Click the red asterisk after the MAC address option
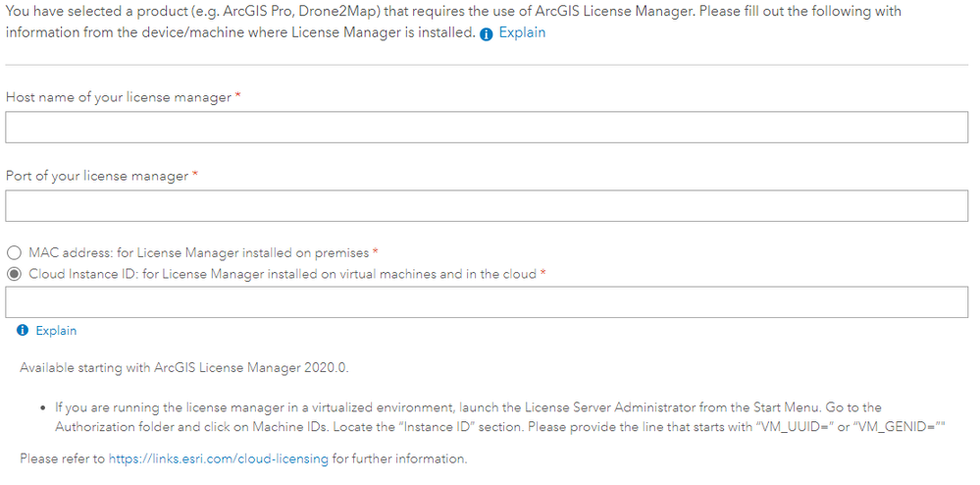This screenshot has height=485, width=980. click(x=376, y=252)
